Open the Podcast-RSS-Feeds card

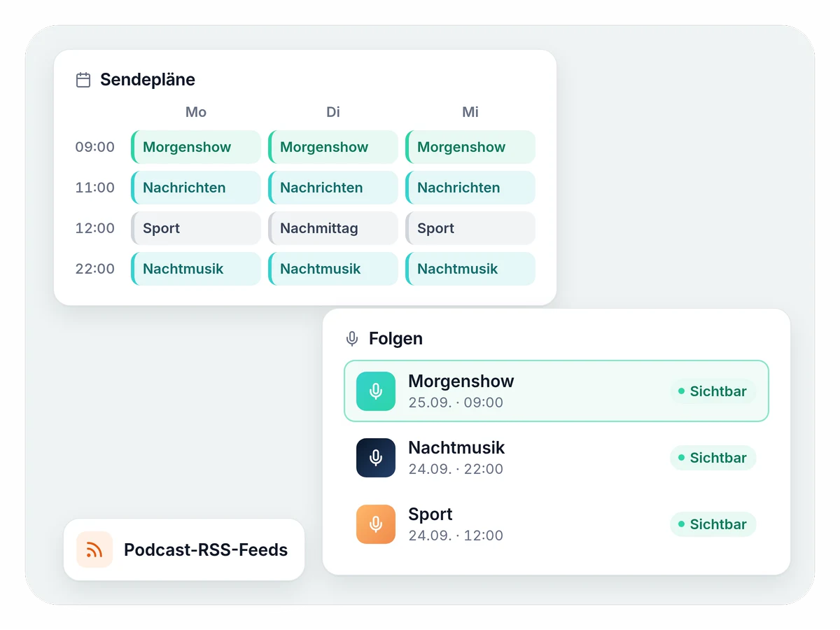point(184,549)
